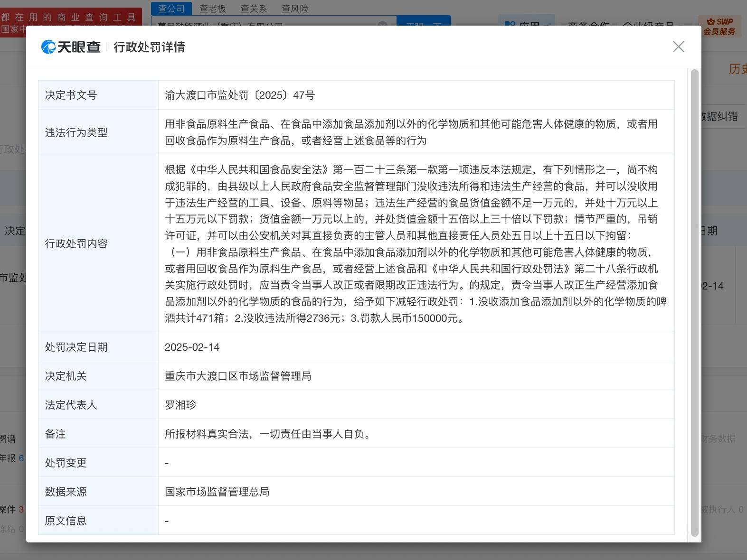Switch to the 查老板 search tab

(x=212, y=9)
